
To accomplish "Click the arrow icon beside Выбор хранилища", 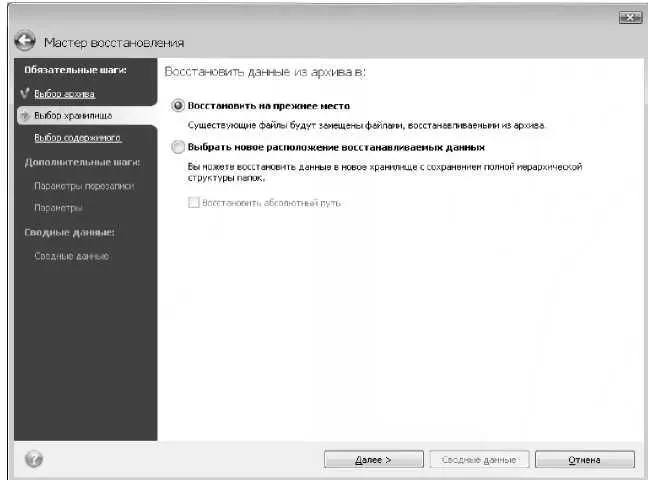I will click(25, 115).
